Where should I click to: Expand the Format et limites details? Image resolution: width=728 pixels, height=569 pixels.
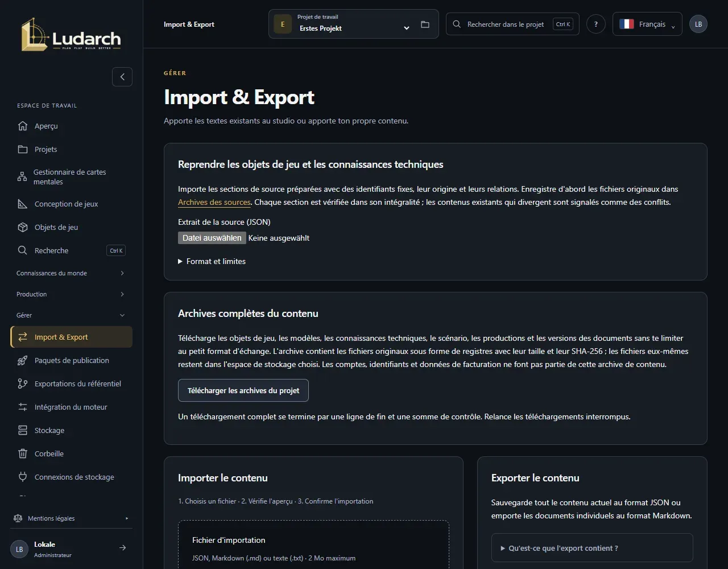pyautogui.click(x=212, y=261)
